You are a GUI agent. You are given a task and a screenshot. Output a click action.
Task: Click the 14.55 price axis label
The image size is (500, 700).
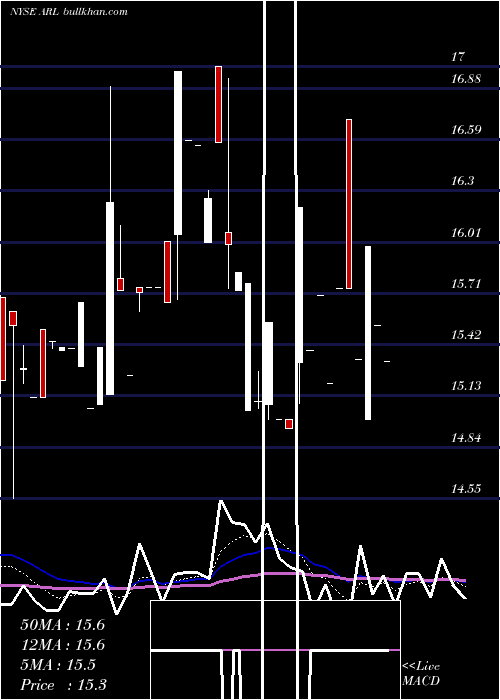click(466, 489)
